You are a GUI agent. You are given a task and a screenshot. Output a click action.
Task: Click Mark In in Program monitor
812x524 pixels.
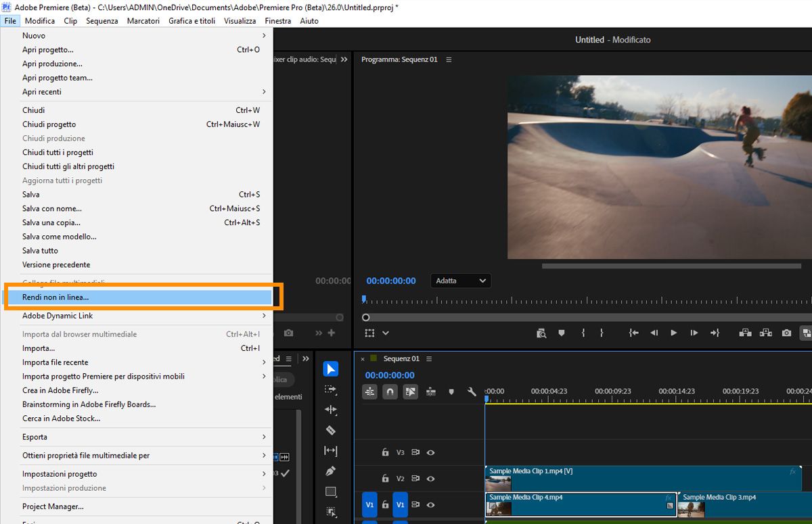coord(583,333)
